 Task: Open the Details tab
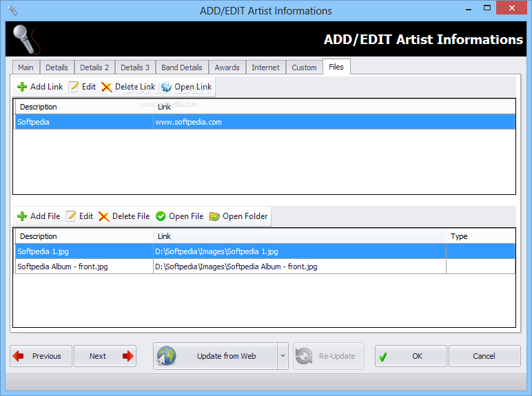(x=57, y=67)
